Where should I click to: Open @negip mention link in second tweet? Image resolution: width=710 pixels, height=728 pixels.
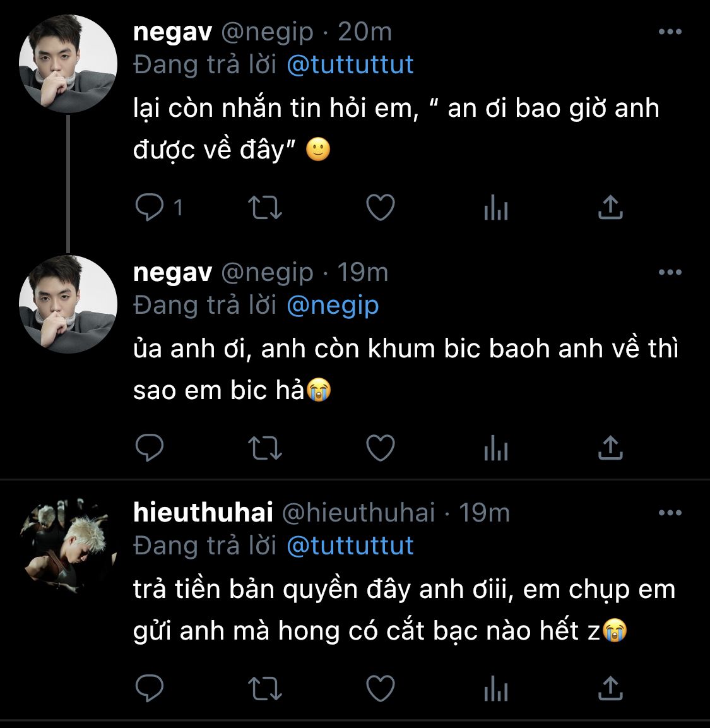(x=333, y=305)
